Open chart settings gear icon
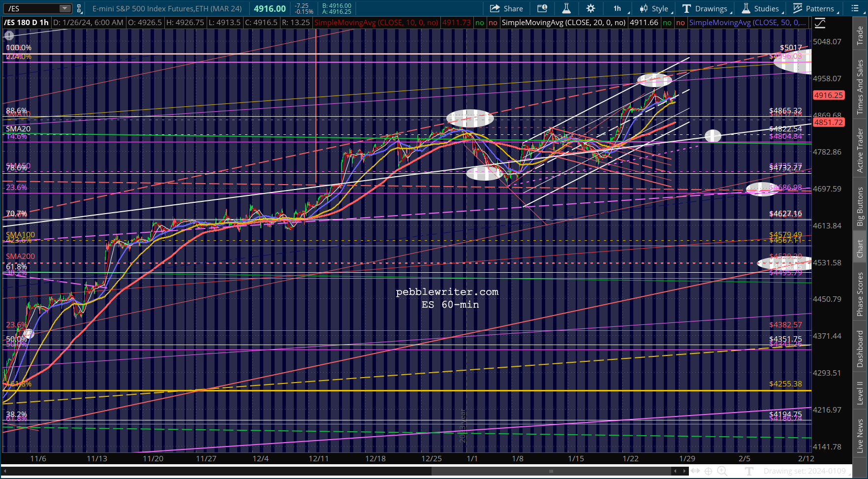The width and height of the screenshot is (868, 479). (590, 8)
